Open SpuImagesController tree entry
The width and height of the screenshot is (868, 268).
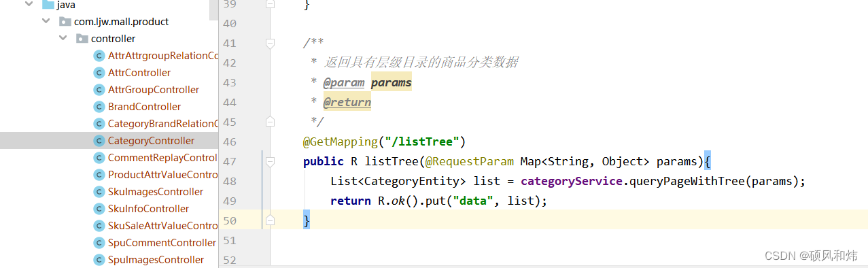tap(156, 259)
